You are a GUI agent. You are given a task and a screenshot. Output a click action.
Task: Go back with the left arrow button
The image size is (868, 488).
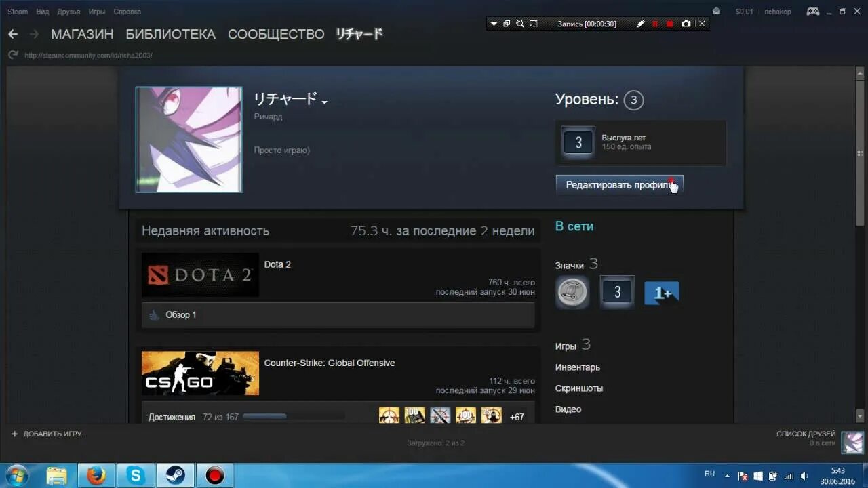click(x=13, y=34)
